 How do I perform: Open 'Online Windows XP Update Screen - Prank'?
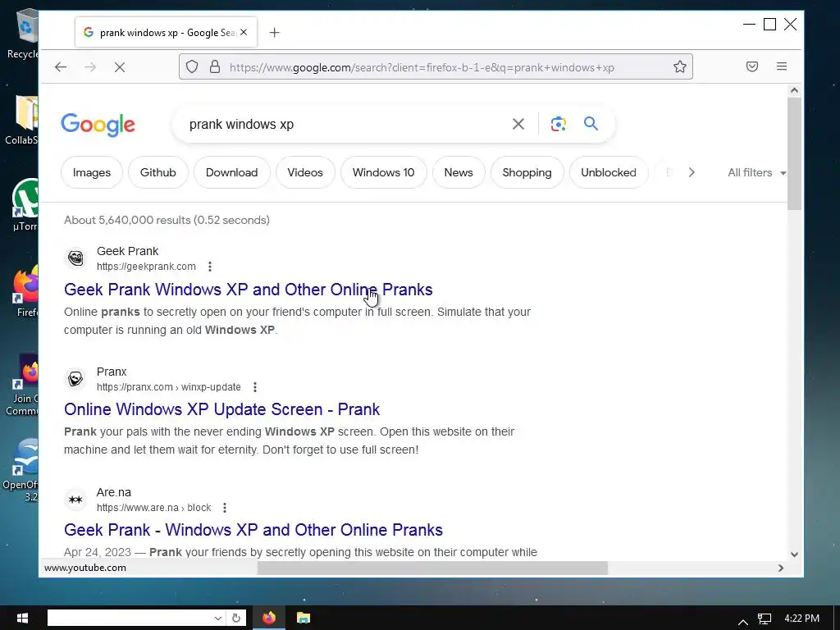[x=221, y=409]
